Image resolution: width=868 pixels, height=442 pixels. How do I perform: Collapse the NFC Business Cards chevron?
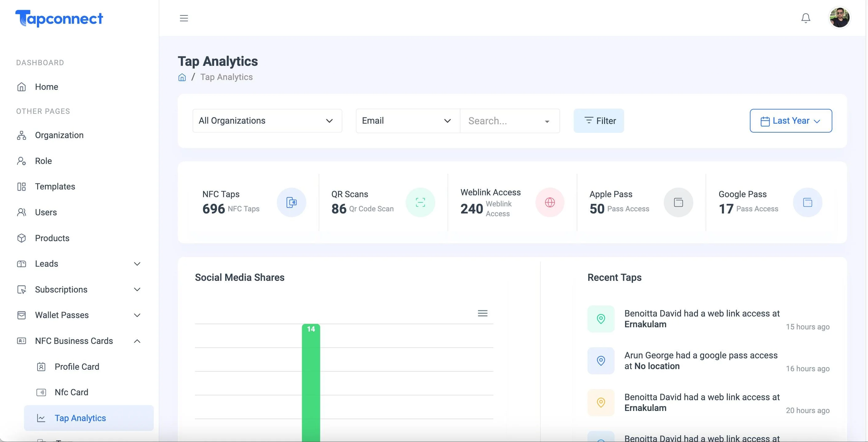coord(137,341)
